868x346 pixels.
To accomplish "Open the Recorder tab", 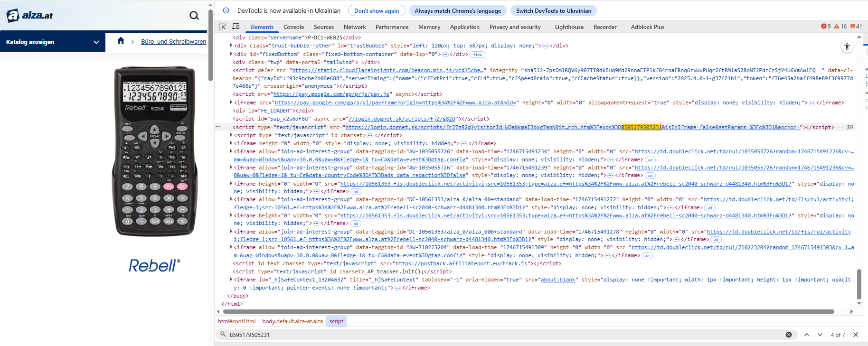I will coord(605,27).
